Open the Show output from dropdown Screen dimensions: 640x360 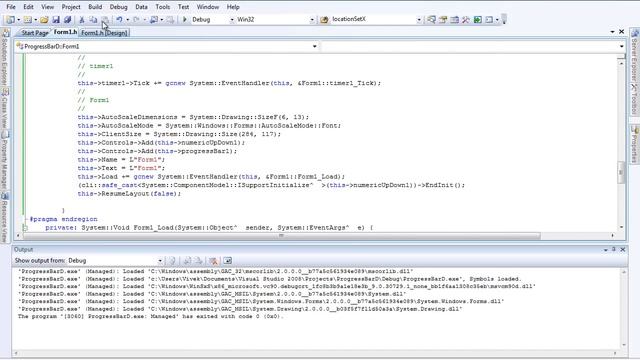[160, 261]
